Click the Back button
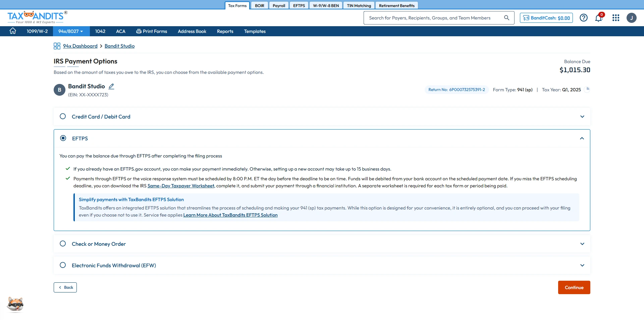 [x=65, y=287]
